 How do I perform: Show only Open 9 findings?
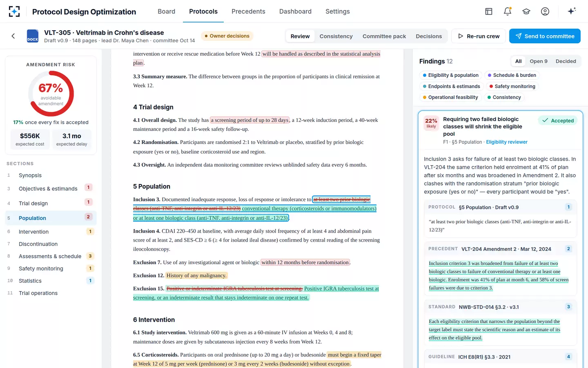click(x=539, y=61)
